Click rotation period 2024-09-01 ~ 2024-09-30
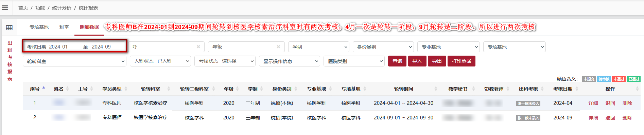The image size is (644, 135). pos(404,118)
